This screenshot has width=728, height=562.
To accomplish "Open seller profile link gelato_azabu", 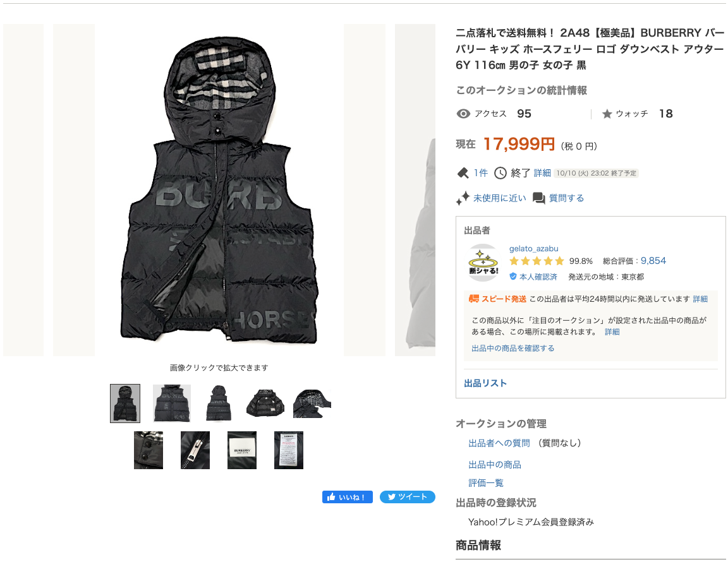I will tap(533, 249).
